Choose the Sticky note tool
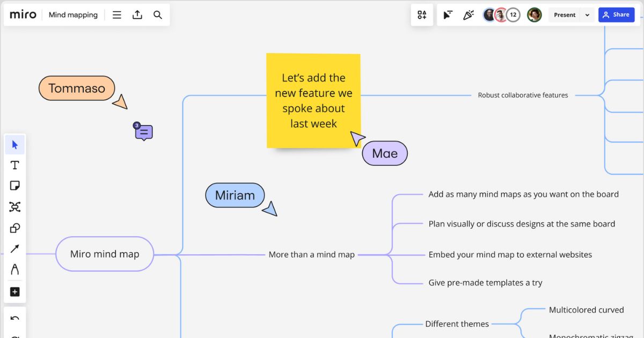644x338 pixels. tap(14, 186)
